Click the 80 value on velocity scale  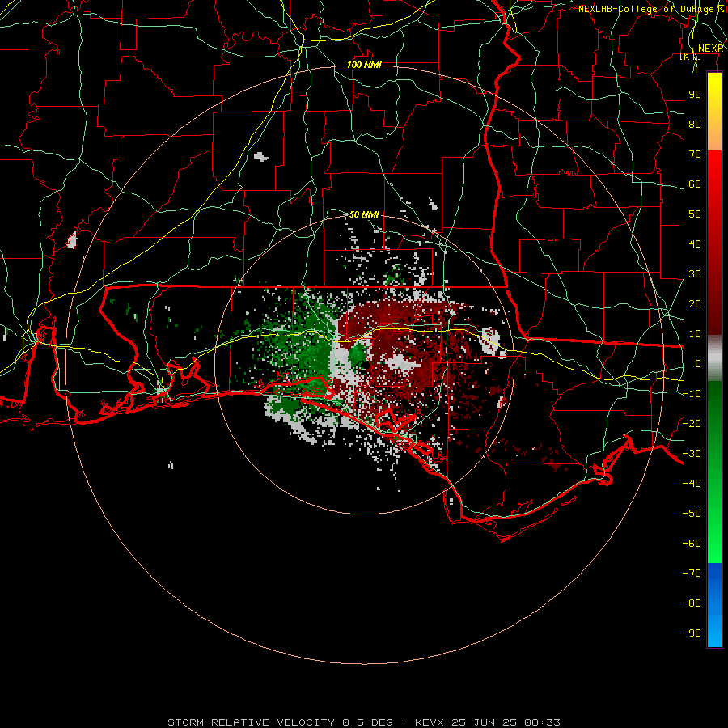point(695,125)
